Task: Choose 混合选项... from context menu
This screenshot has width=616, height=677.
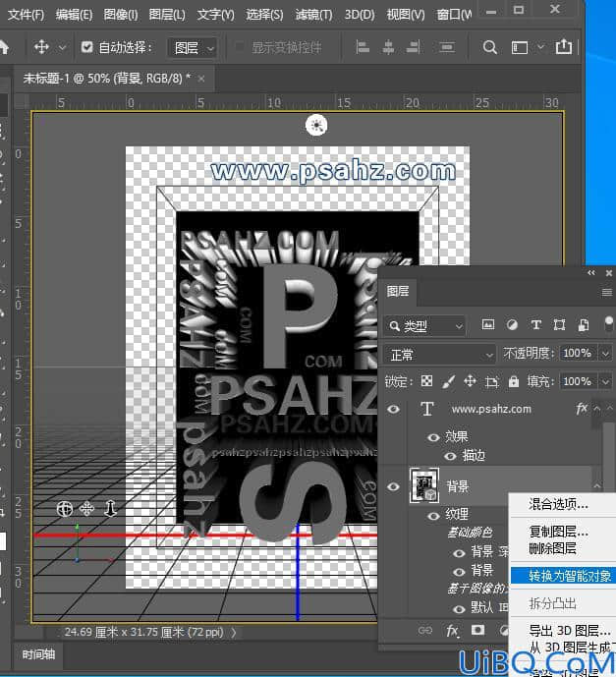Action: pos(558,504)
